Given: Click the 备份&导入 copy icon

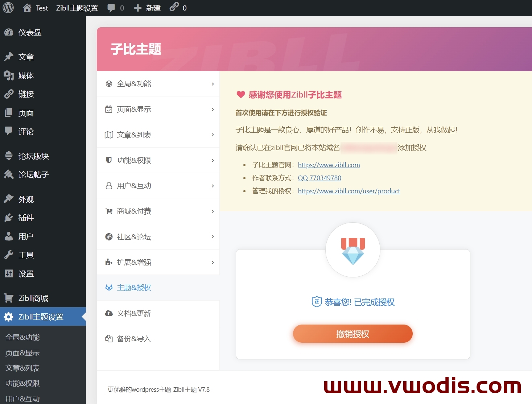Looking at the screenshot, I should [x=108, y=338].
